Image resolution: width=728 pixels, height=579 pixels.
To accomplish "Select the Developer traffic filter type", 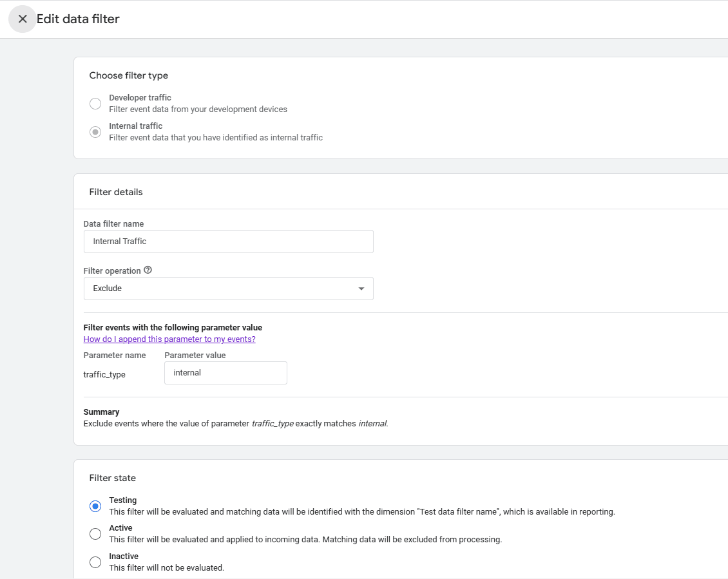I will [x=95, y=104].
